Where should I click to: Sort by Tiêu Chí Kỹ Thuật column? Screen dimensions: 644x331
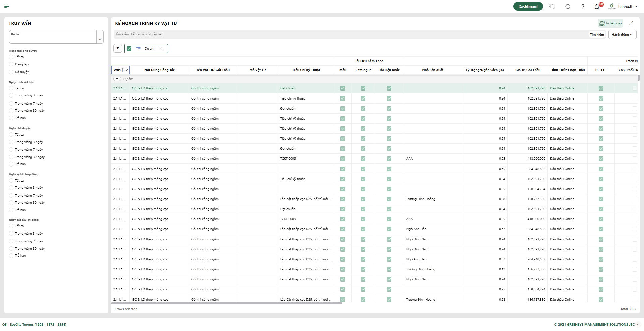(x=306, y=70)
